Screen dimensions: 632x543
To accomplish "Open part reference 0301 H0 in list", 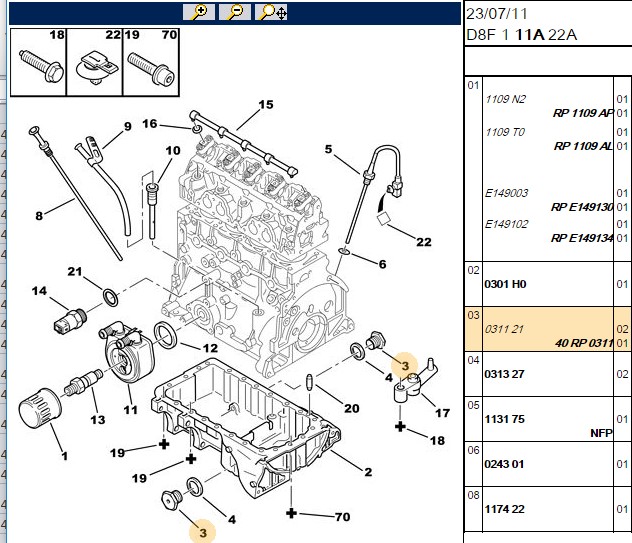I will pyautogui.click(x=547, y=284).
